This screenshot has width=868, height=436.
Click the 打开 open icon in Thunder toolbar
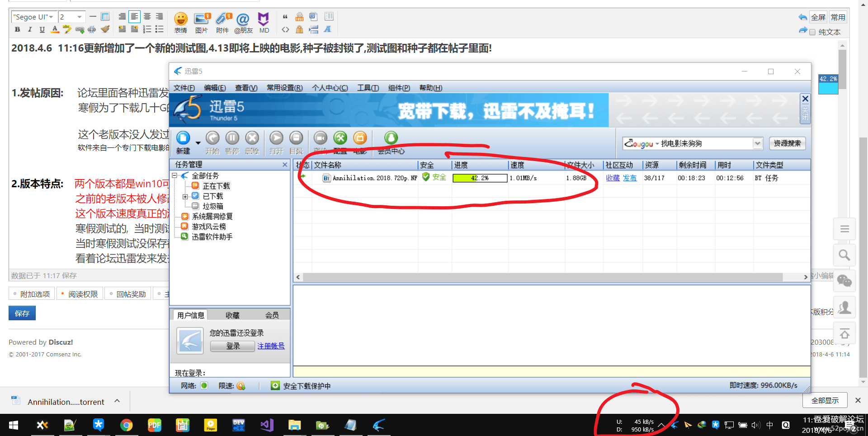coord(276,138)
